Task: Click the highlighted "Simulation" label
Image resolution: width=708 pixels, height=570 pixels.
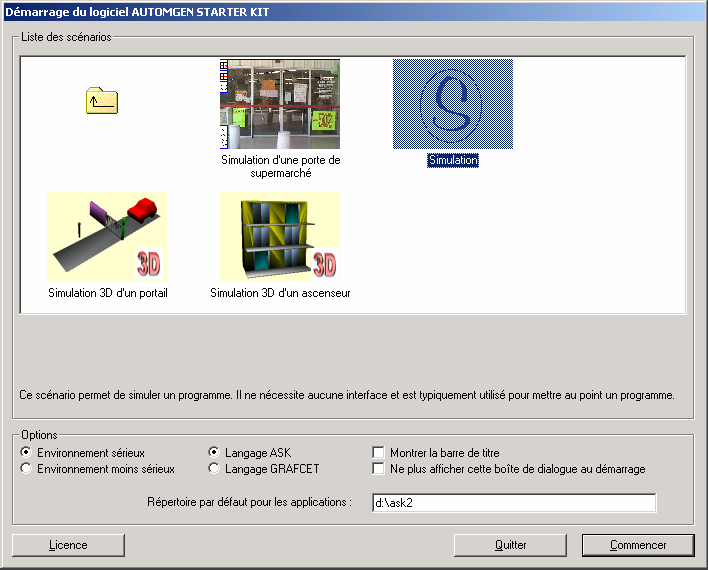Action: coord(453,160)
